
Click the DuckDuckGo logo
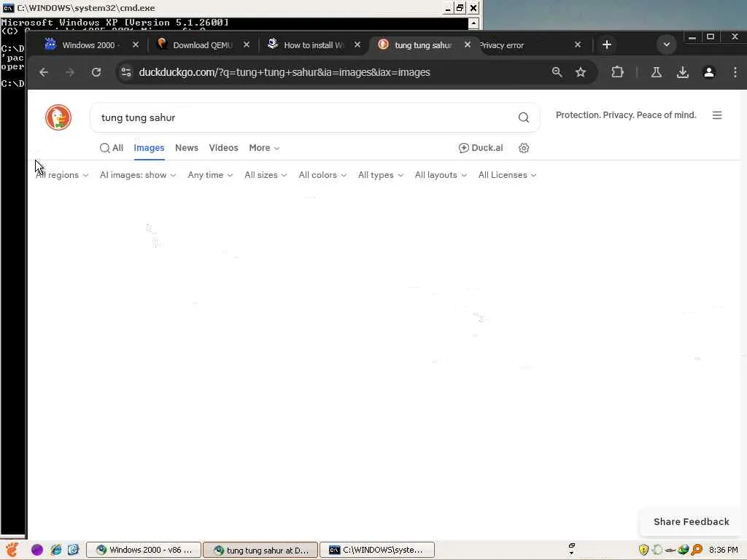click(58, 117)
